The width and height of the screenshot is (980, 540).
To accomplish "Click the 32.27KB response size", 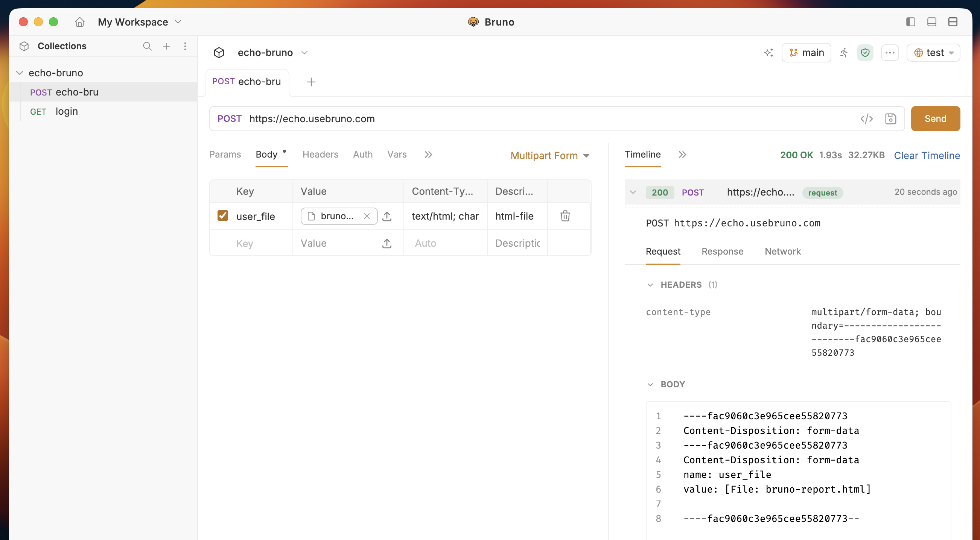I will 866,155.
